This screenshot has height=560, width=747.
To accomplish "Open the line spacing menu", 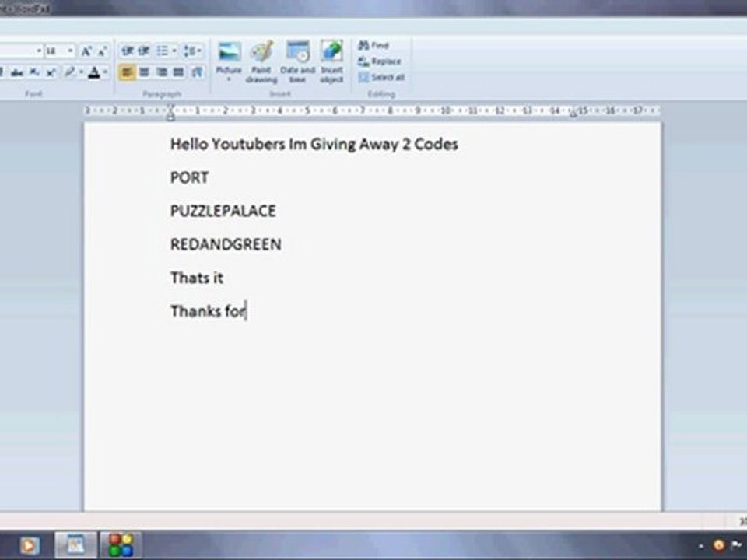I will 192,51.
